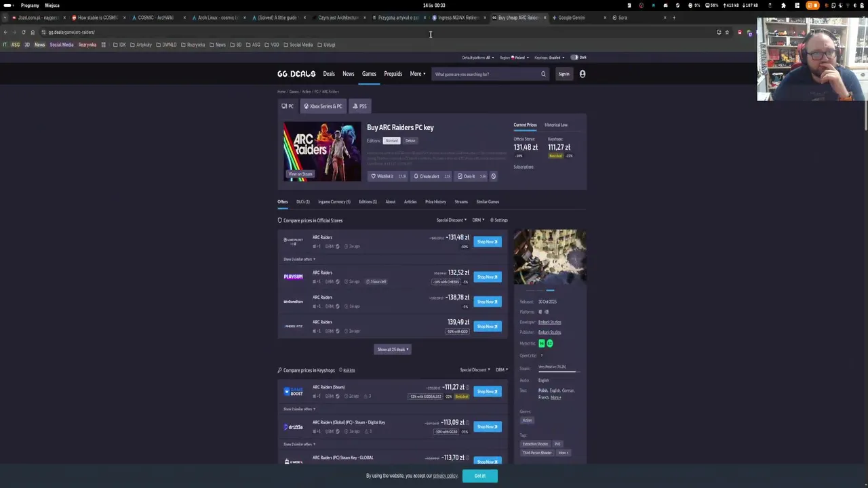Open official stores DRM filter dropdown
868x488 pixels.
pyautogui.click(x=478, y=220)
